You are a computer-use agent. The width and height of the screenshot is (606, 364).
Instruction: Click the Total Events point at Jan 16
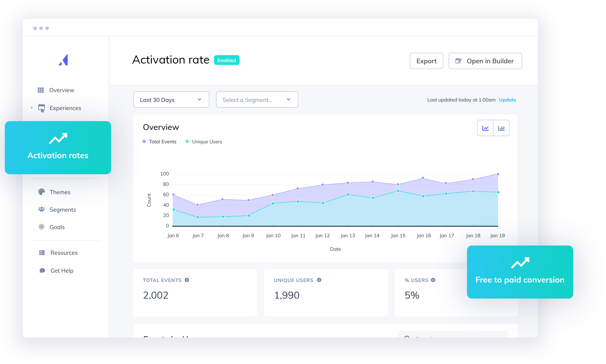(423, 178)
